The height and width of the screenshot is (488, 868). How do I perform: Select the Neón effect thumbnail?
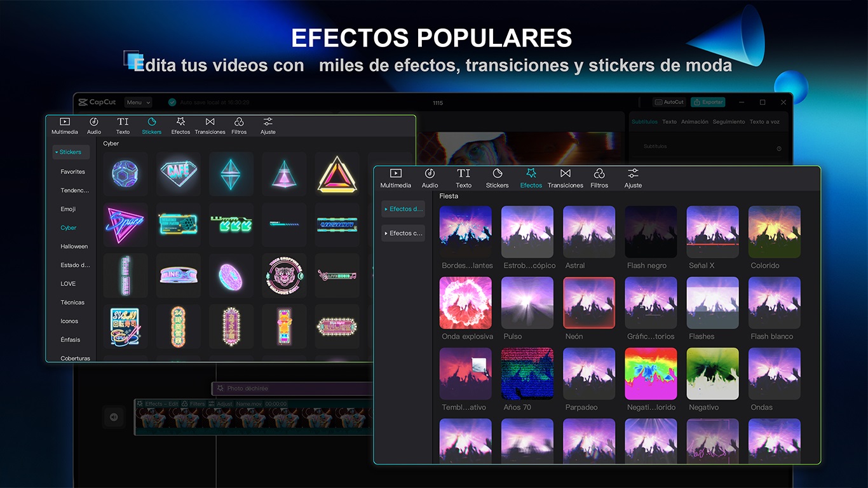click(589, 302)
